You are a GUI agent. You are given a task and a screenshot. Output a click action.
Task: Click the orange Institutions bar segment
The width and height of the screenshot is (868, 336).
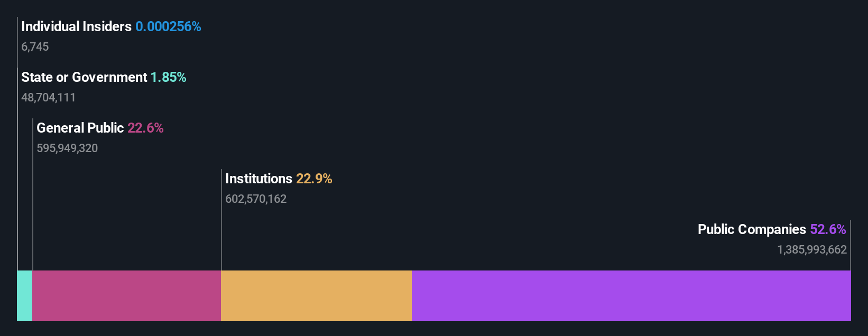point(316,296)
